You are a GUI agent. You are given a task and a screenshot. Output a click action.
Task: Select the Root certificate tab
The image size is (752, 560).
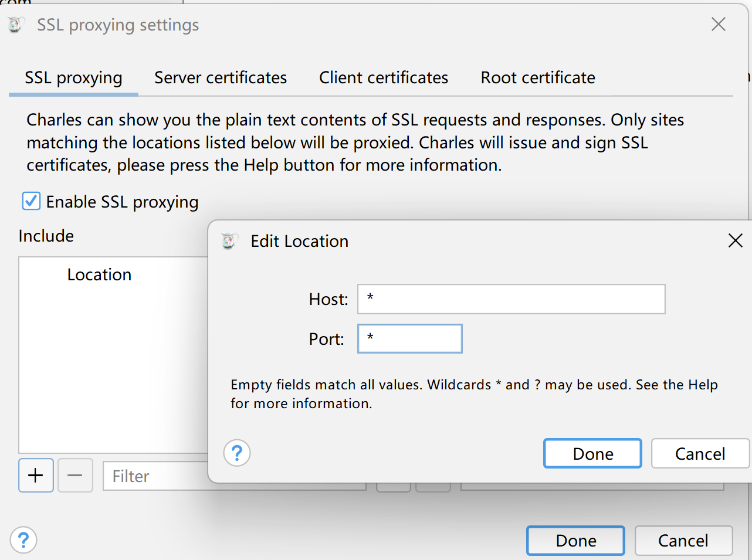[538, 78]
